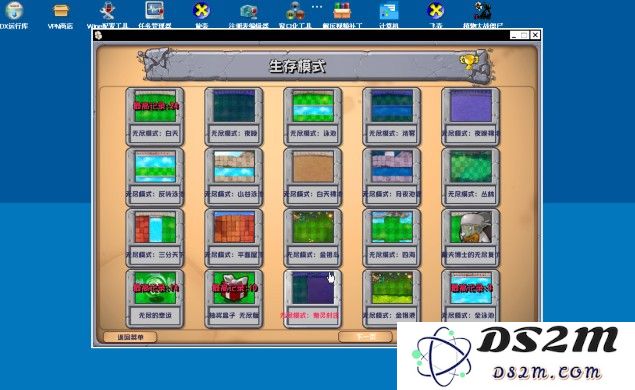Select 无尽模式：夜晚 level tile
This screenshot has width=635, height=390.
(x=234, y=117)
